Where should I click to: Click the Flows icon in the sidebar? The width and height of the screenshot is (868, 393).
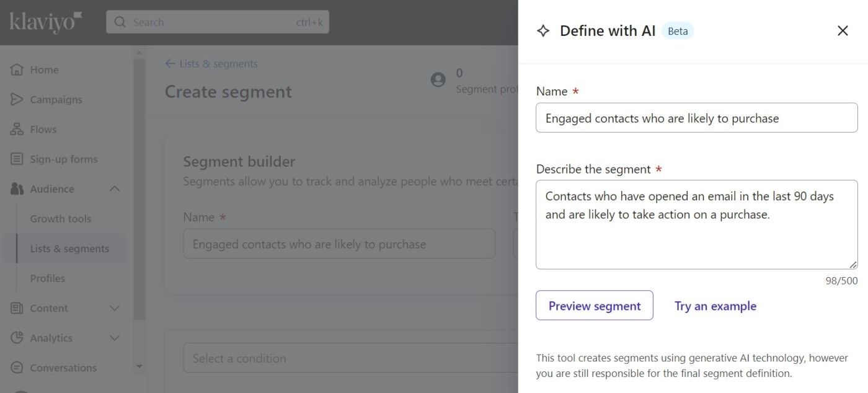tap(17, 129)
